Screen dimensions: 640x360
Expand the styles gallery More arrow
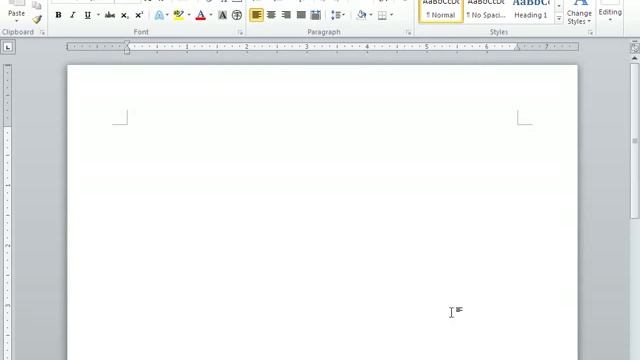(559, 18)
